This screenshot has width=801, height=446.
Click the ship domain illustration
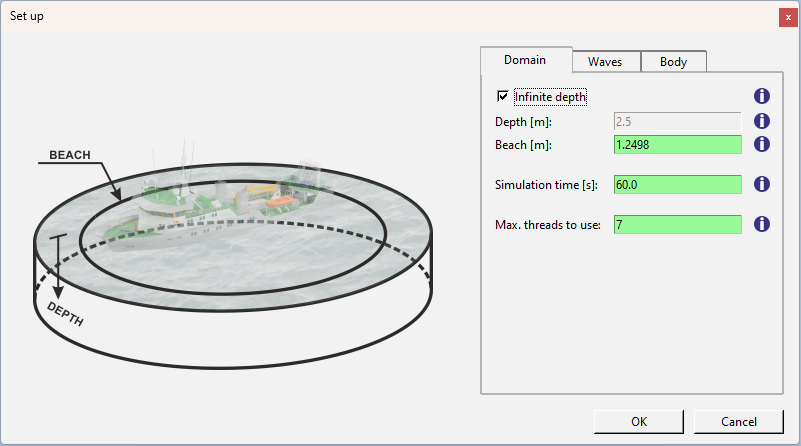(x=233, y=253)
